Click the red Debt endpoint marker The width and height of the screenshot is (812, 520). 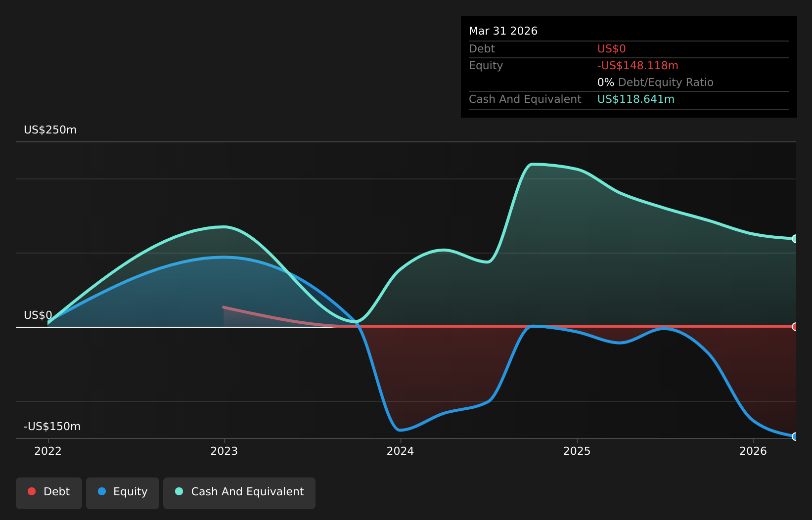tap(795, 327)
